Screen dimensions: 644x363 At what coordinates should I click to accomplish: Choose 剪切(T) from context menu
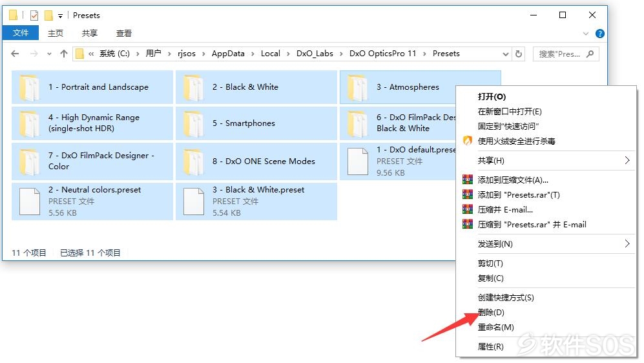pyautogui.click(x=546, y=264)
